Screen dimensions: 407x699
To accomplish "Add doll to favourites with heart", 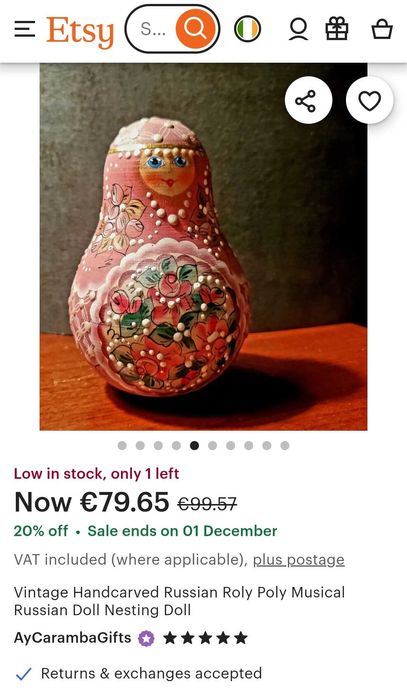I will pyautogui.click(x=370, y=100).
